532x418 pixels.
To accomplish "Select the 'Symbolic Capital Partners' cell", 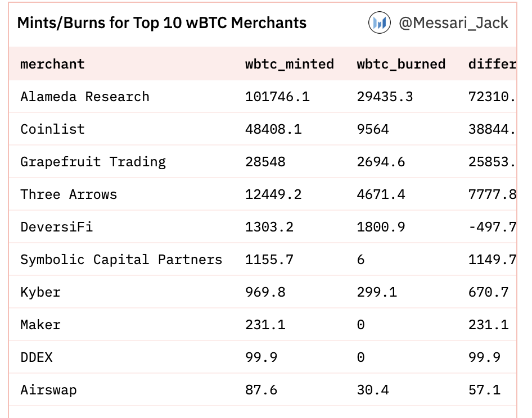I will [121, 260].
